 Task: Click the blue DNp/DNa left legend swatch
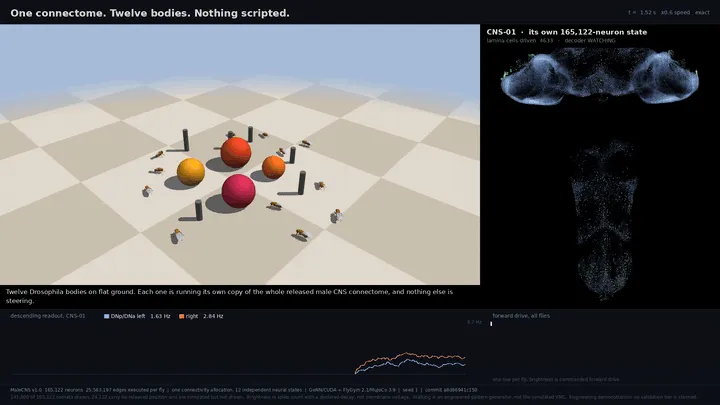tap(107, 316)
